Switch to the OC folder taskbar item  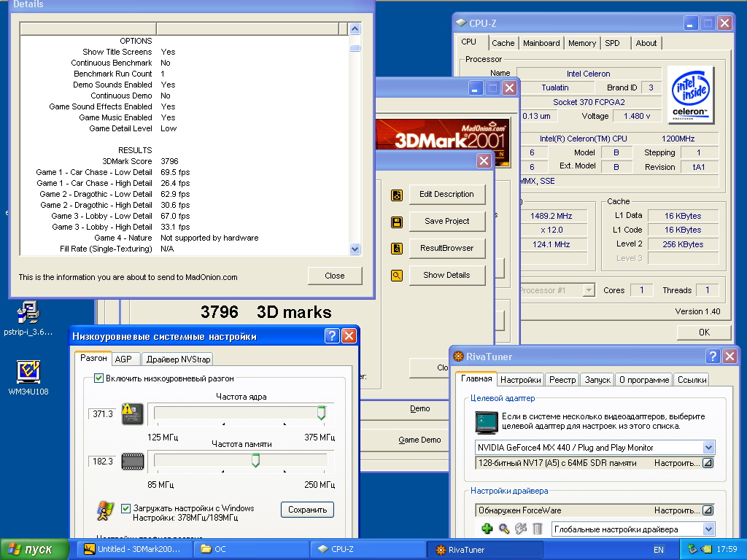251,549
